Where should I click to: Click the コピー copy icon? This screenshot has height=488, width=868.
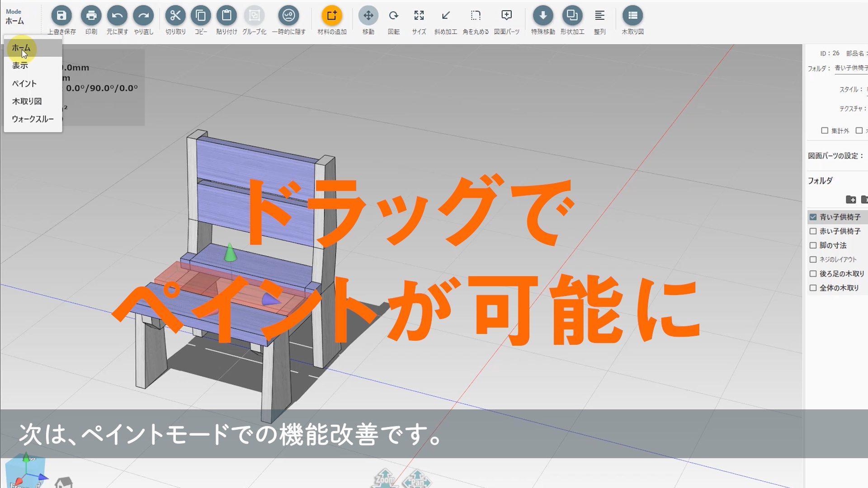(201, 16)
